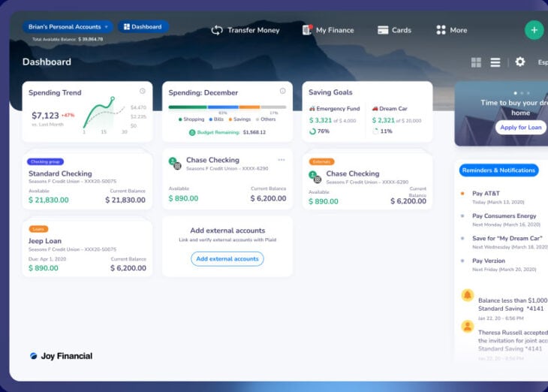Click Total Available Balance text
This screenshot has height=392, width=548.
click(x=68, y=39)
